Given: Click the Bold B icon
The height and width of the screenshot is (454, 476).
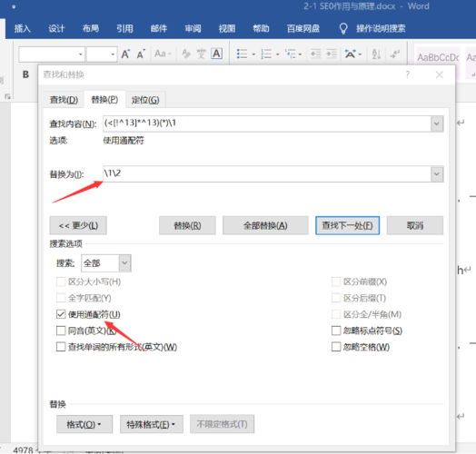Looking at the screenshot, I should point(25,74).
